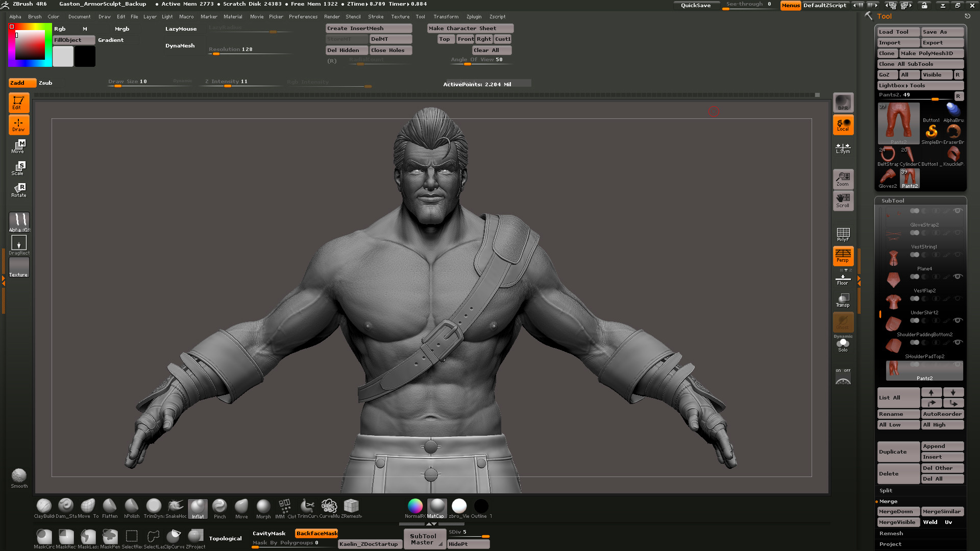This screenshot has width=980, height=551.
Task: Click the BPR render icon
Action: point(843,103)
